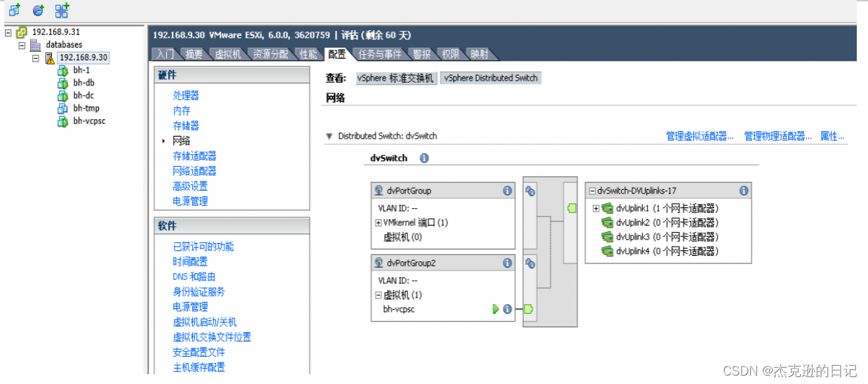Open 存储器 hardware settings
868x384 pixels.
point(186,126)
